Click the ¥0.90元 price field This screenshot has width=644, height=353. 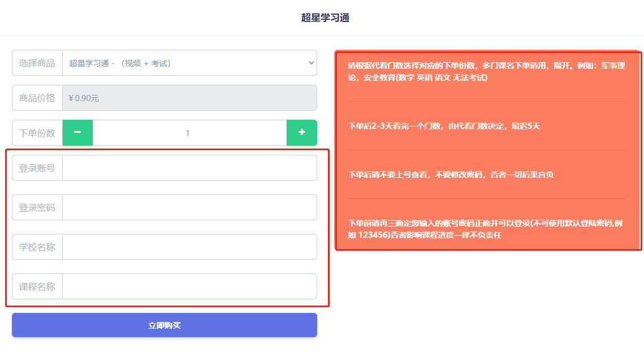pyautogui.click(x=189, y=98)
